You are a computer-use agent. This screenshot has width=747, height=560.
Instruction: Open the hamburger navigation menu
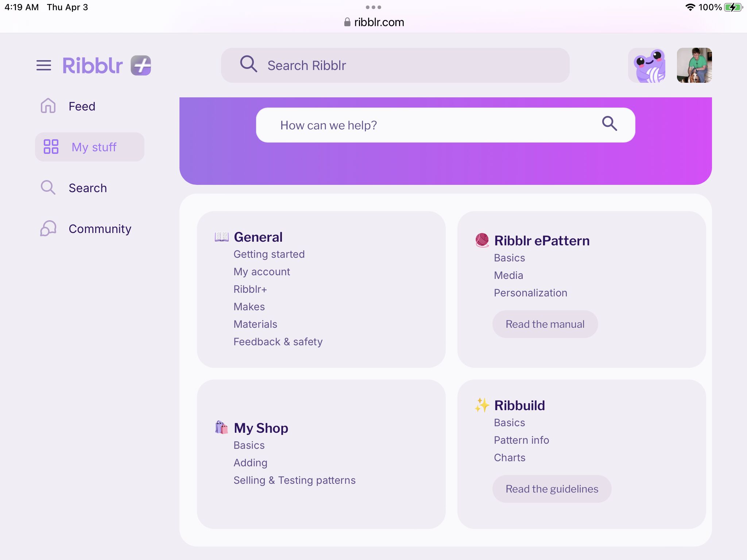coord(44,66)
